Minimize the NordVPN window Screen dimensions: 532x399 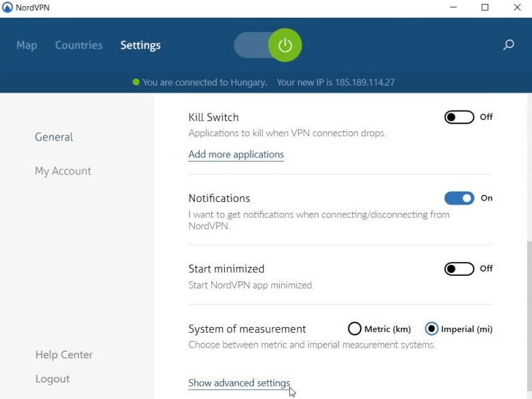coord(453,7)
